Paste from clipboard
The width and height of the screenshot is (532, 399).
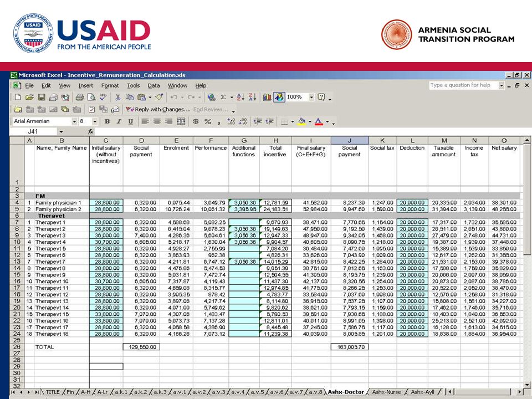coord(141,98)
